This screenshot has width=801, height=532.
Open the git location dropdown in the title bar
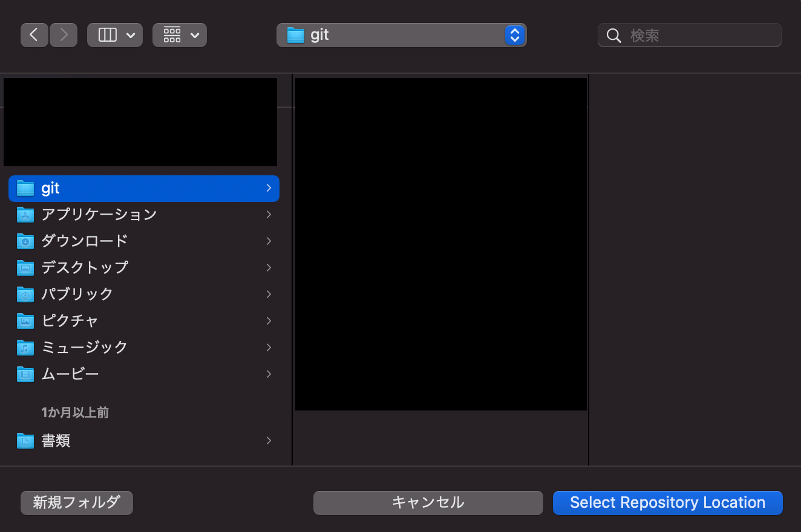(x=515, y=35)
